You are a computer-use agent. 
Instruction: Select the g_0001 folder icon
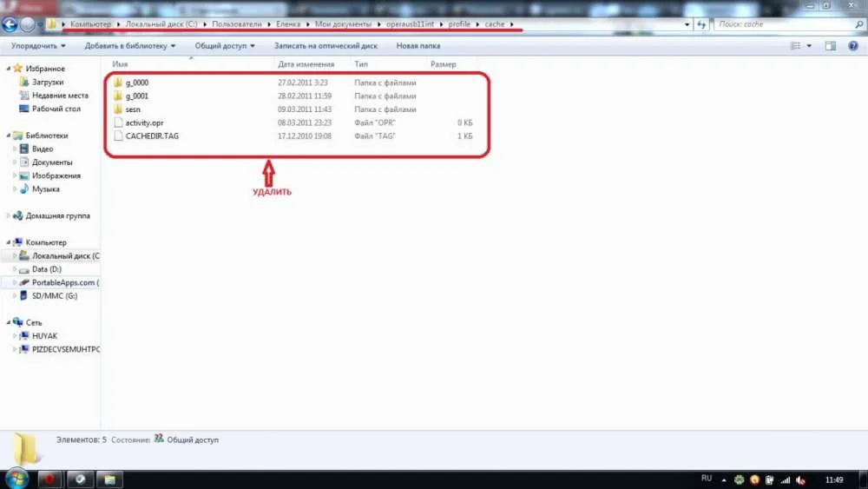(x=118, y=96)
